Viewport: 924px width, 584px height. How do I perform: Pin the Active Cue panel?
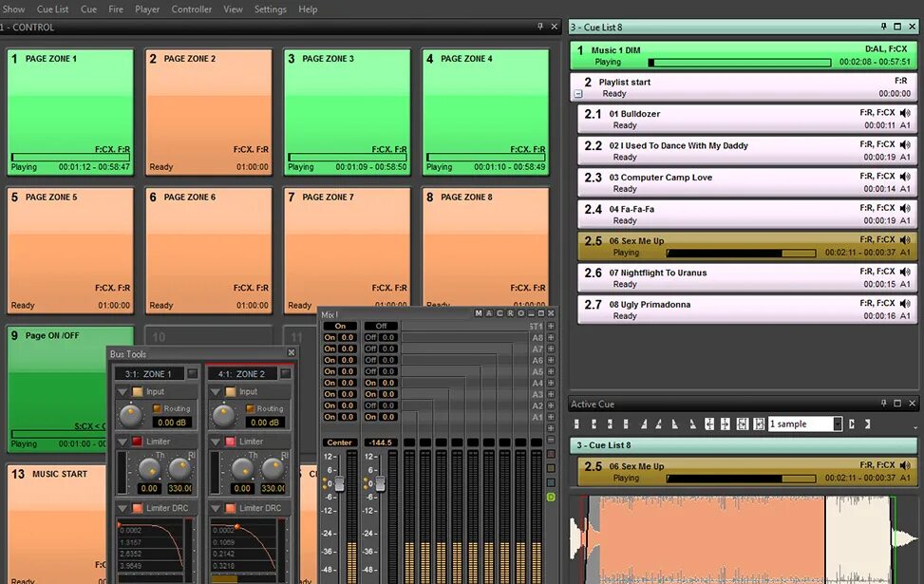pos(883,404)
